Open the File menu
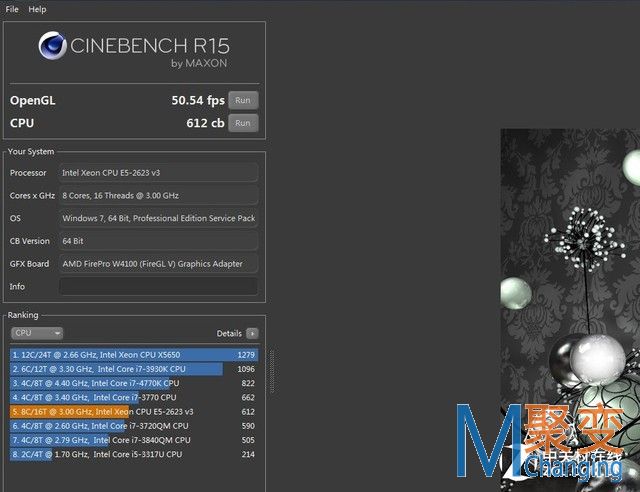 12,9
